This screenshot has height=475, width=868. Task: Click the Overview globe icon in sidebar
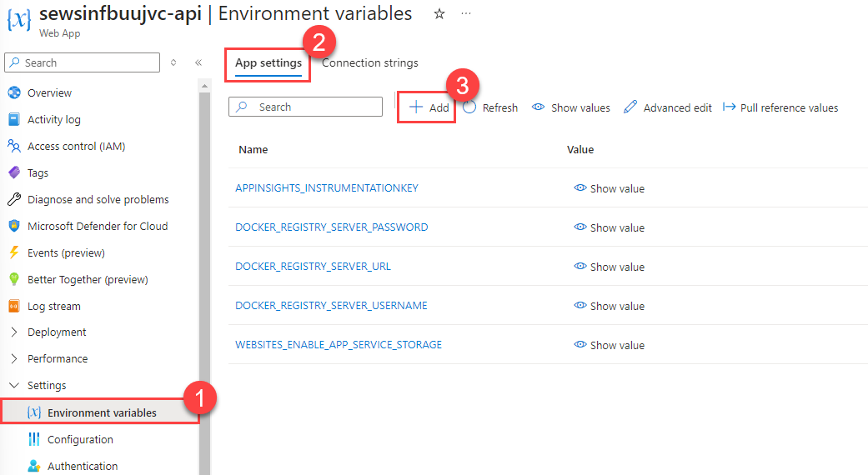click(x=13, y=92)
